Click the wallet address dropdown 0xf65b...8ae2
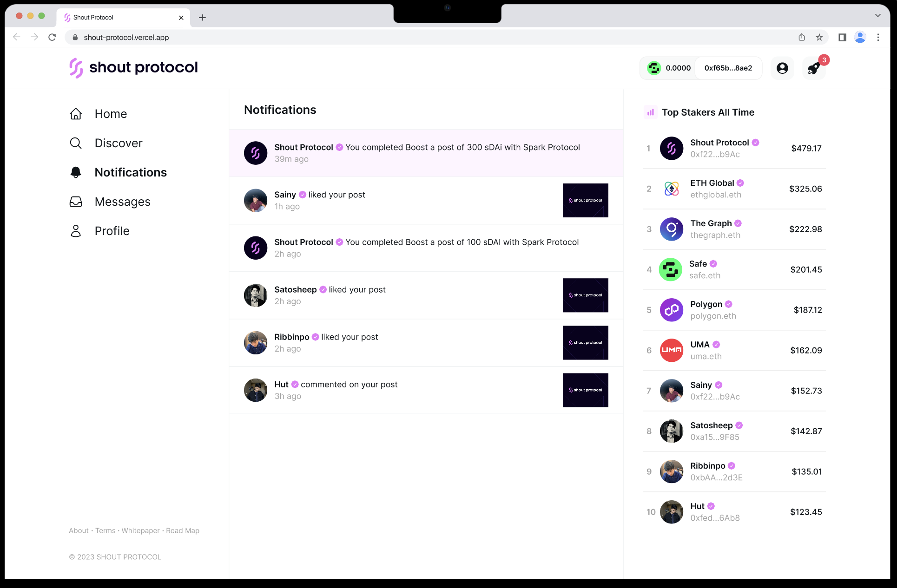Screen dimensions: 897x588 coord(728,68)
